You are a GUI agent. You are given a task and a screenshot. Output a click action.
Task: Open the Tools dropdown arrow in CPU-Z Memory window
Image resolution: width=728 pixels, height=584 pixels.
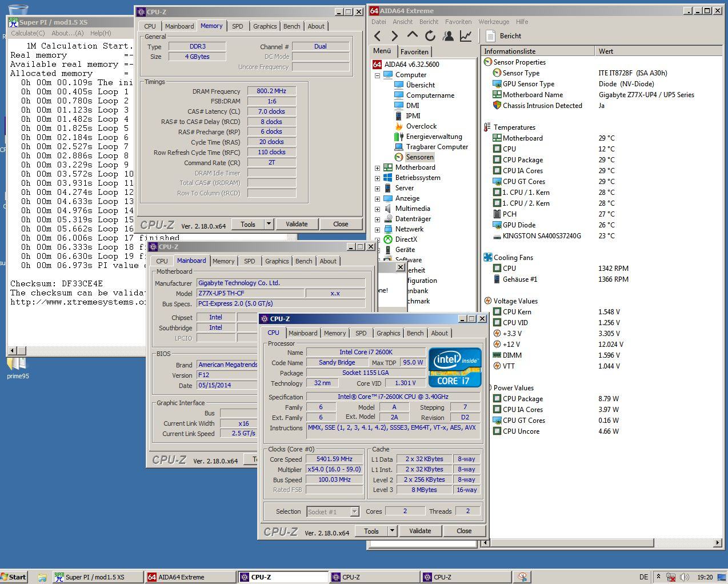coord(269,224)
